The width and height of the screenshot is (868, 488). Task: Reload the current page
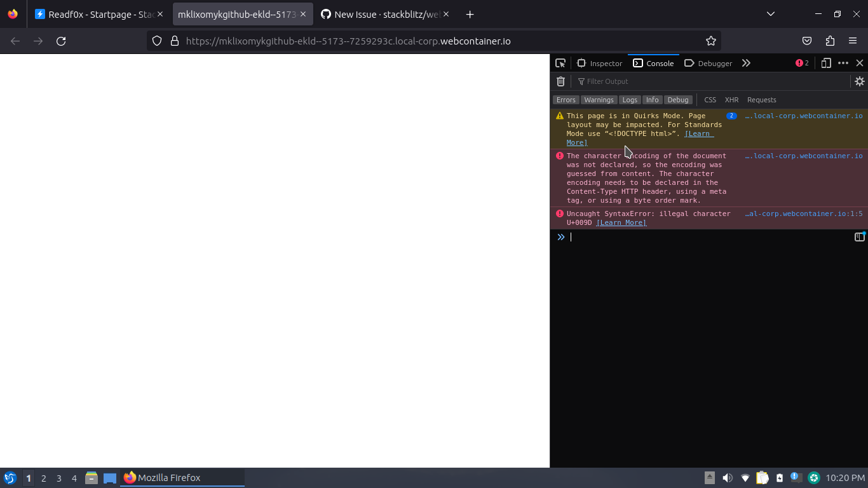[61, 41]
